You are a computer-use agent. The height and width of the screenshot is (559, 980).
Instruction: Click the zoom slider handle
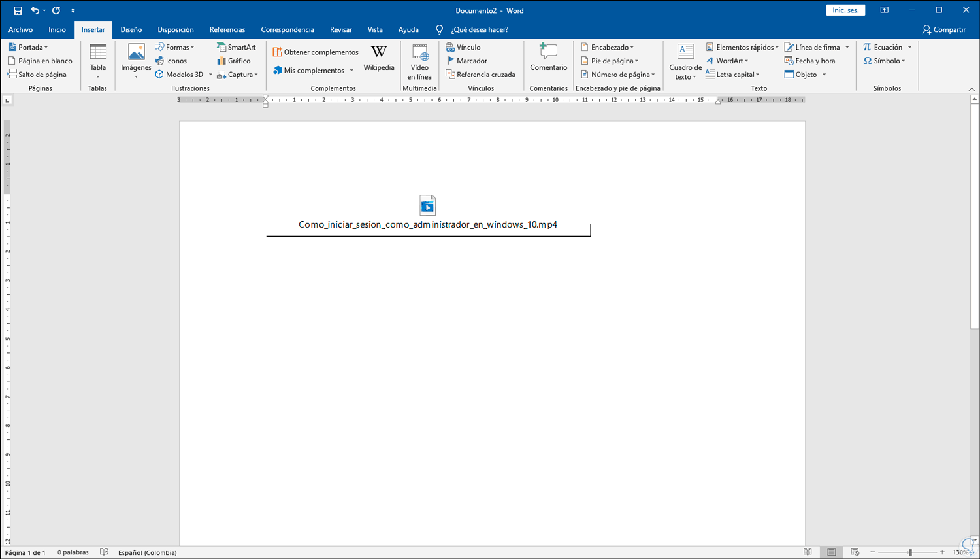click(x=910, y=552)
